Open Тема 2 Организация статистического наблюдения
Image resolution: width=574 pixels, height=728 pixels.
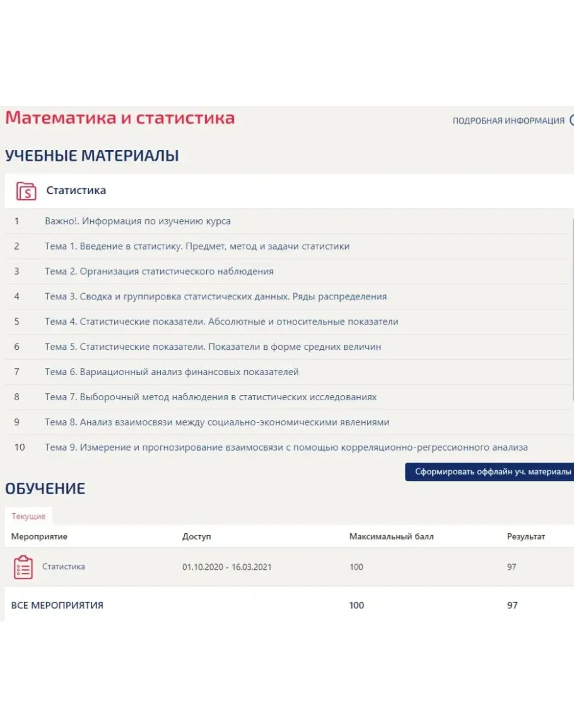tap(159, 272)
